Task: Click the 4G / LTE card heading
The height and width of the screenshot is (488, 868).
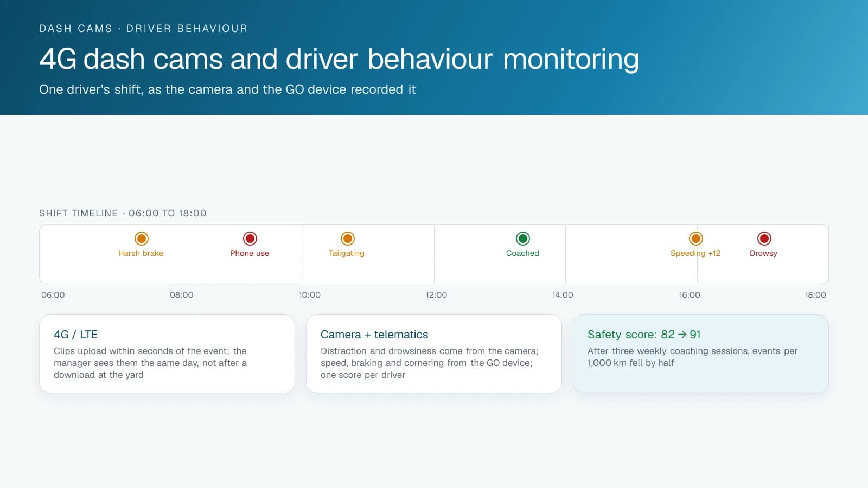Action: pyautogui.click(x=75, y=335)
